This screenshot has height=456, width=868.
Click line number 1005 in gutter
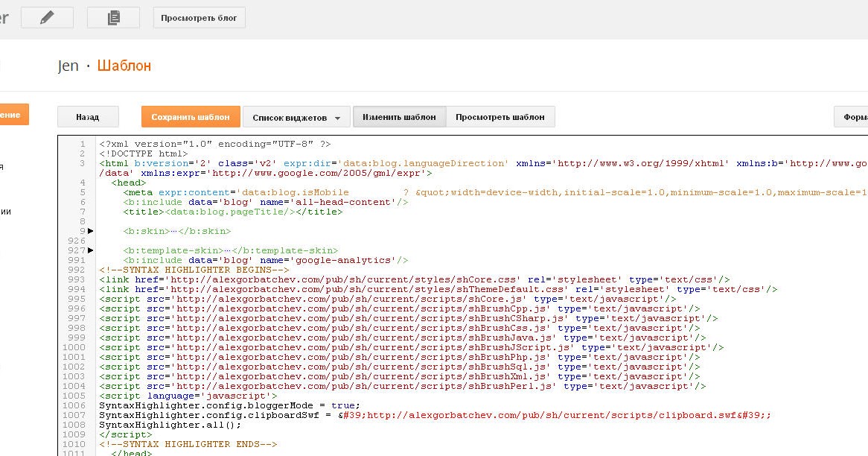(x=74, y=396)
